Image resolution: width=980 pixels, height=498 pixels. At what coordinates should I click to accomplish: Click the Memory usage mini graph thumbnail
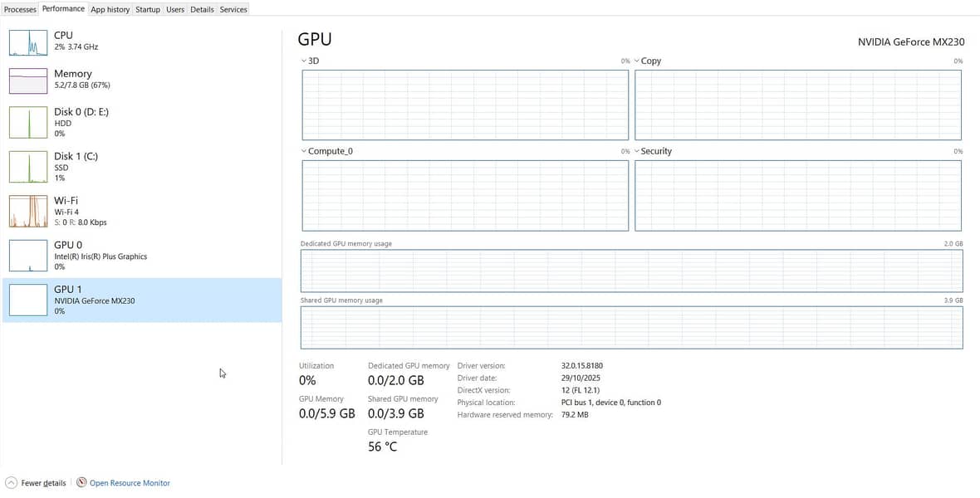(x=28, y=81)
